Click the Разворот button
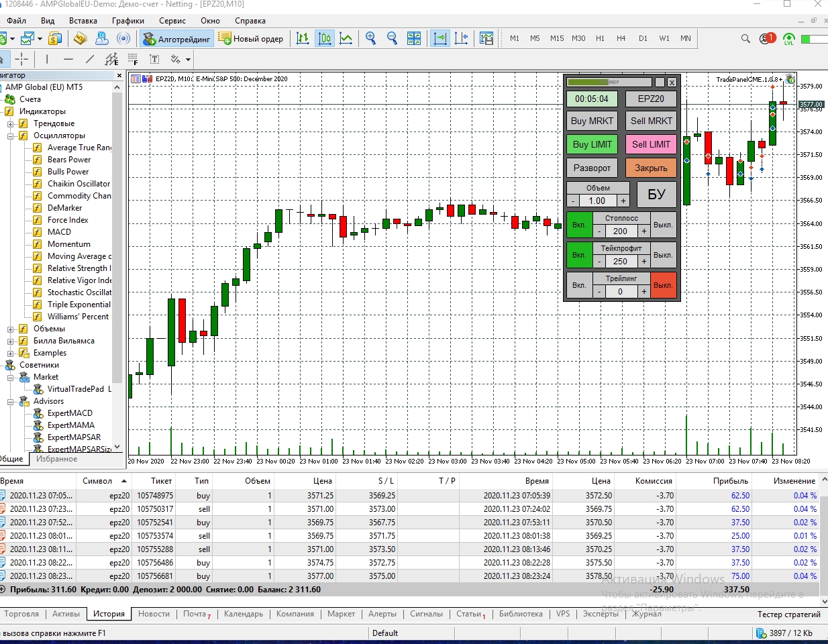Viewport: 828px width, 644px height. (x=592, y=168)
